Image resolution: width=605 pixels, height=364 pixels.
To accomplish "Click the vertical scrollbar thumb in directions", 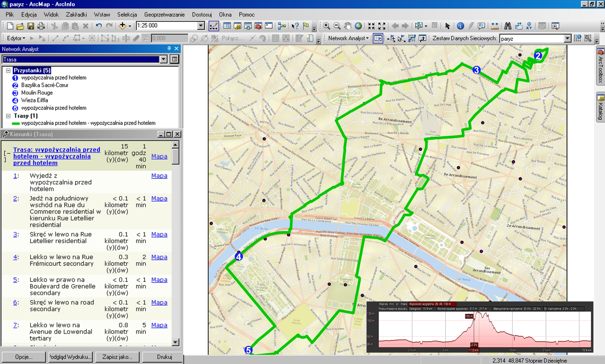I will click(175, 157).
